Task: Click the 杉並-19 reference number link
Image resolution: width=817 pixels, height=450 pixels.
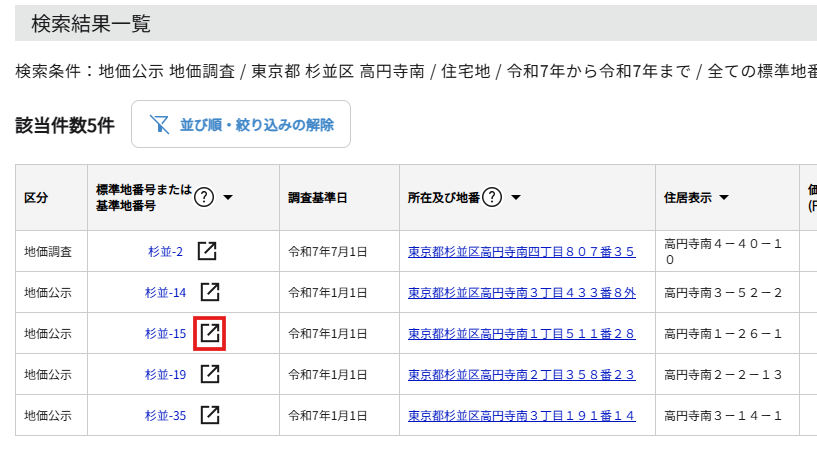Action: pos(165,375)
